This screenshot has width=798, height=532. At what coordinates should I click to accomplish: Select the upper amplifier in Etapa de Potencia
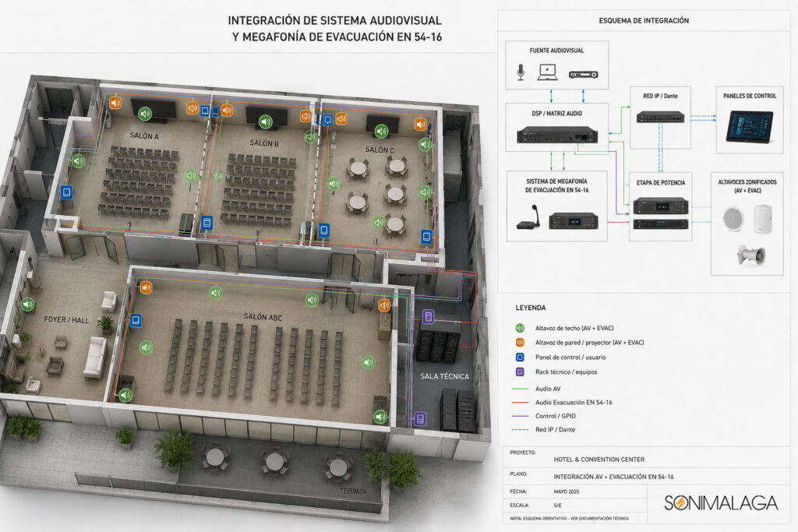pos(661,206)
